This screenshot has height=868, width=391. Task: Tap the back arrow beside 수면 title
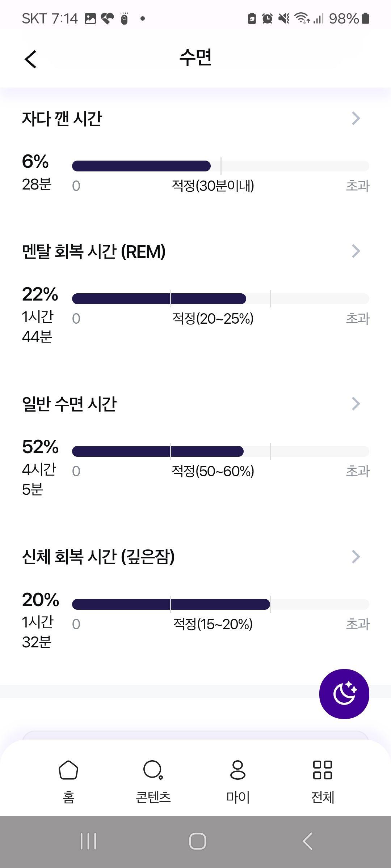coord(31,59)
